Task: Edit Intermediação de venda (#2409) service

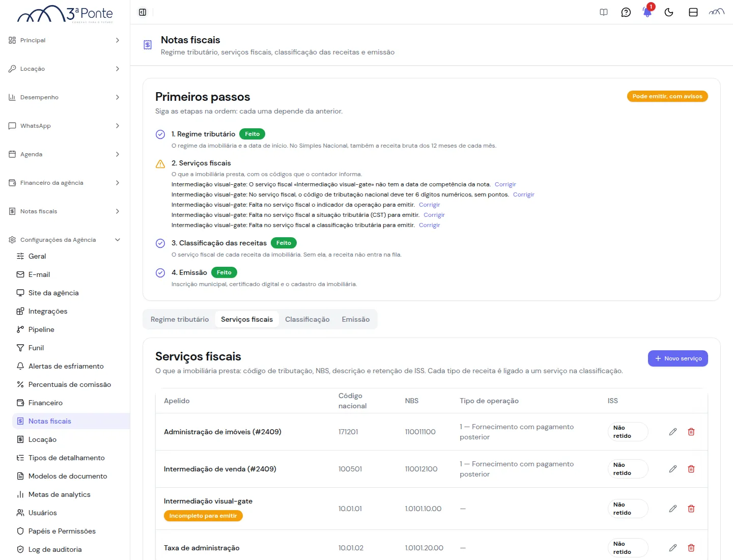Action: [673, 469]
